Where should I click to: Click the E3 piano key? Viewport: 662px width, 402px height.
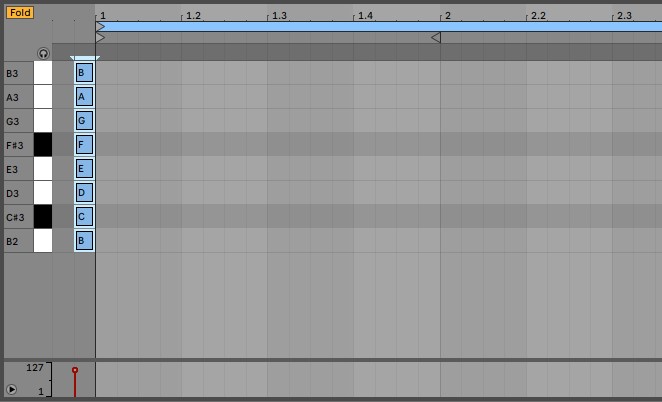pyautogui.click(x=43, y=169)
